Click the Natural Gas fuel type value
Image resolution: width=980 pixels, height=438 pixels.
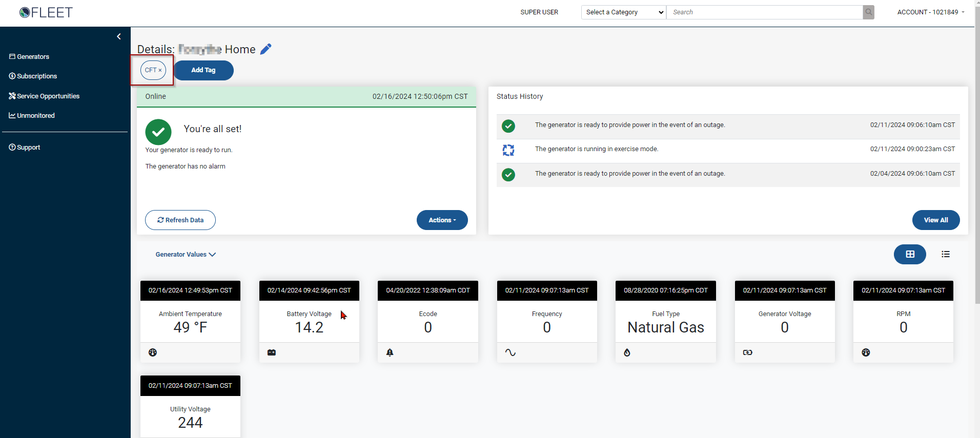[x=666, y=327]
